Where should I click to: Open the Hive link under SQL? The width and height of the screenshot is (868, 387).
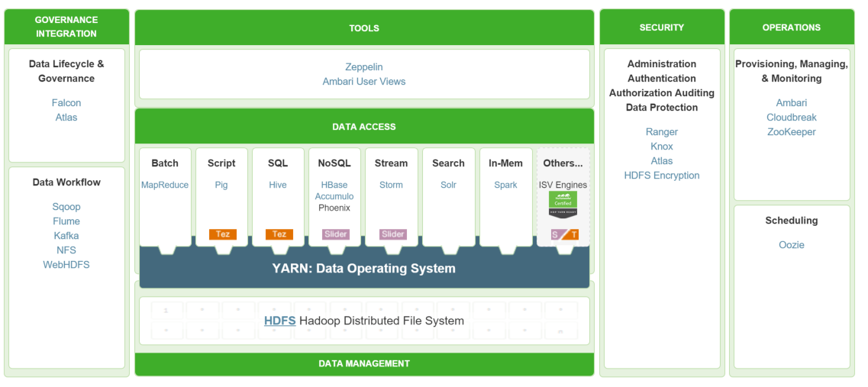278,185
